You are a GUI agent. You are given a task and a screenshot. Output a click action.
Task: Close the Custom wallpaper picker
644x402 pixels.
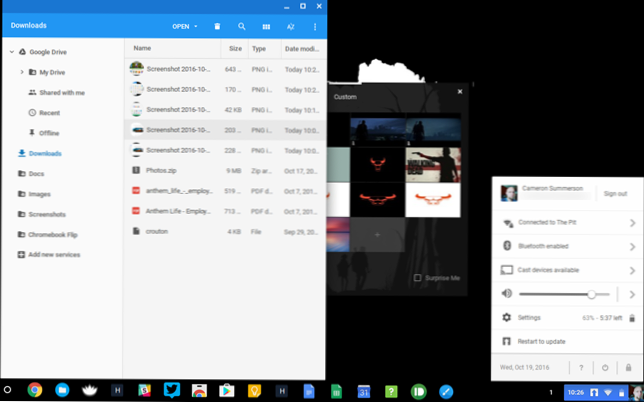[460, 92]
